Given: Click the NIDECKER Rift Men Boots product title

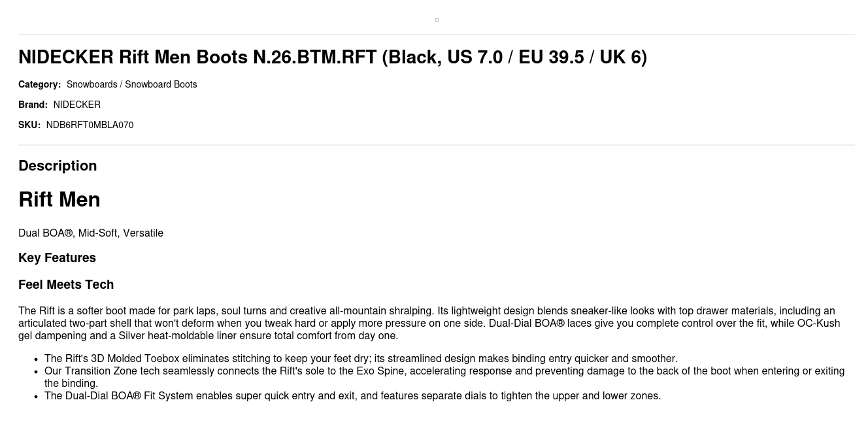Looking at the screenshot, I should [332, 58].
